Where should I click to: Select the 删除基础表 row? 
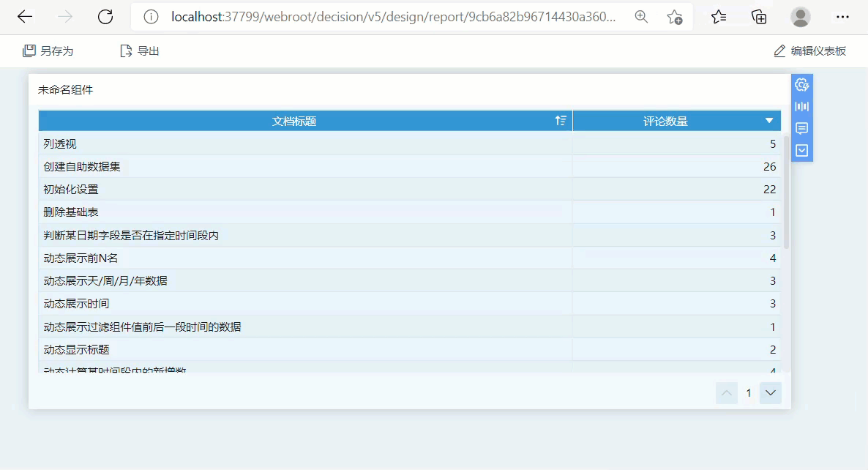click(x=410, y=212)
